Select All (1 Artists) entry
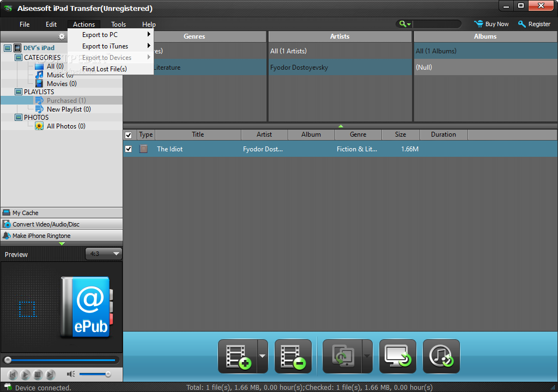The image size is (558, 392). point(340,51)
